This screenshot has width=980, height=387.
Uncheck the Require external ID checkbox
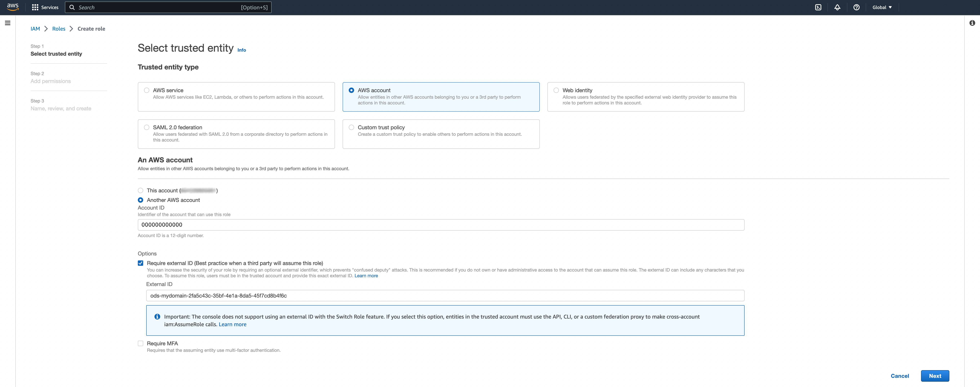coord(140,263)
